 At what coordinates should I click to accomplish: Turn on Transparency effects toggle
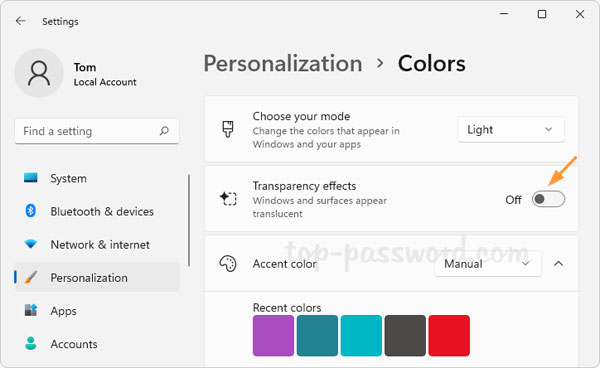(548, 199)
